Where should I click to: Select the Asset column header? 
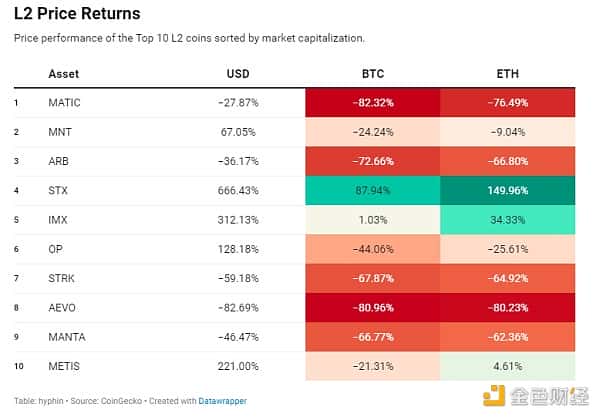[63, 74]
